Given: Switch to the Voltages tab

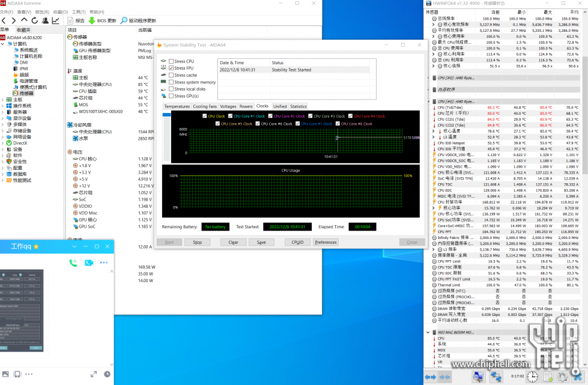Looking at the screenshot, I should [x=228, y=106].
